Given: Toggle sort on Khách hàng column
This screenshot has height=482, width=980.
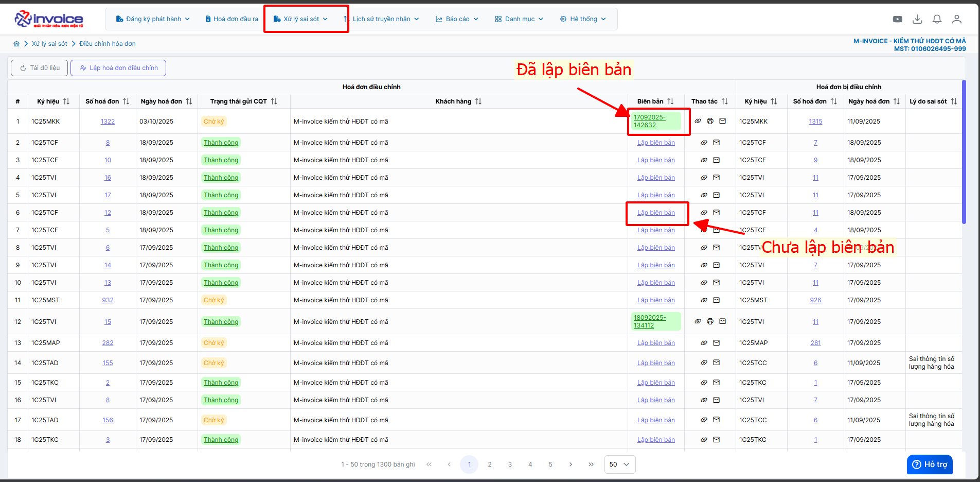Looking at the screenshot, I should (478, 101).
